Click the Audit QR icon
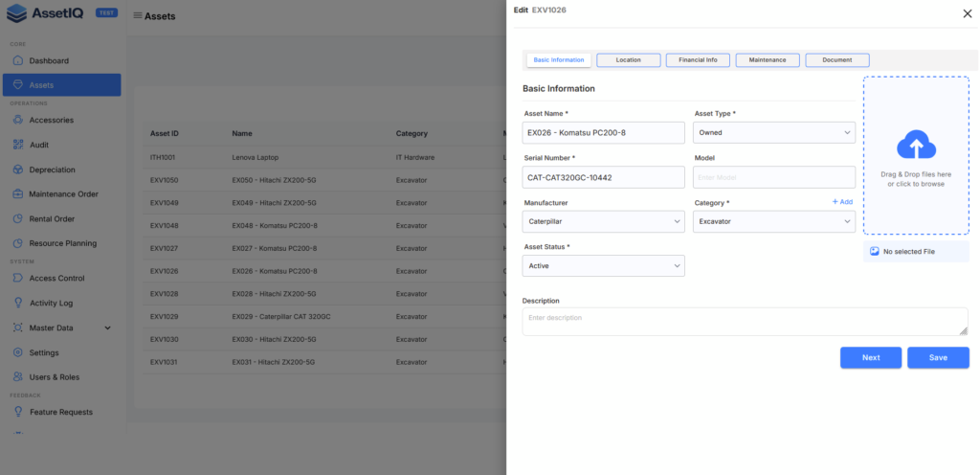 18,145
